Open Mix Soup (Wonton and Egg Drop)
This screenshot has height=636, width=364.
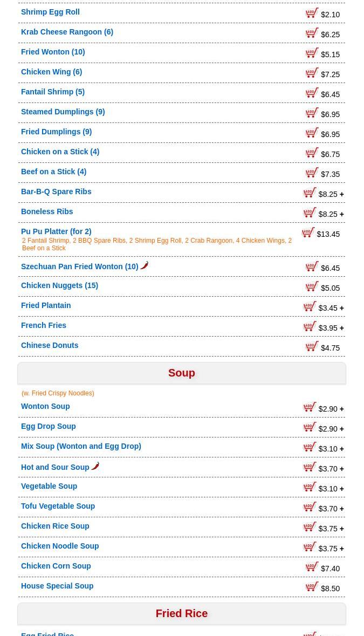click(81, 446)
